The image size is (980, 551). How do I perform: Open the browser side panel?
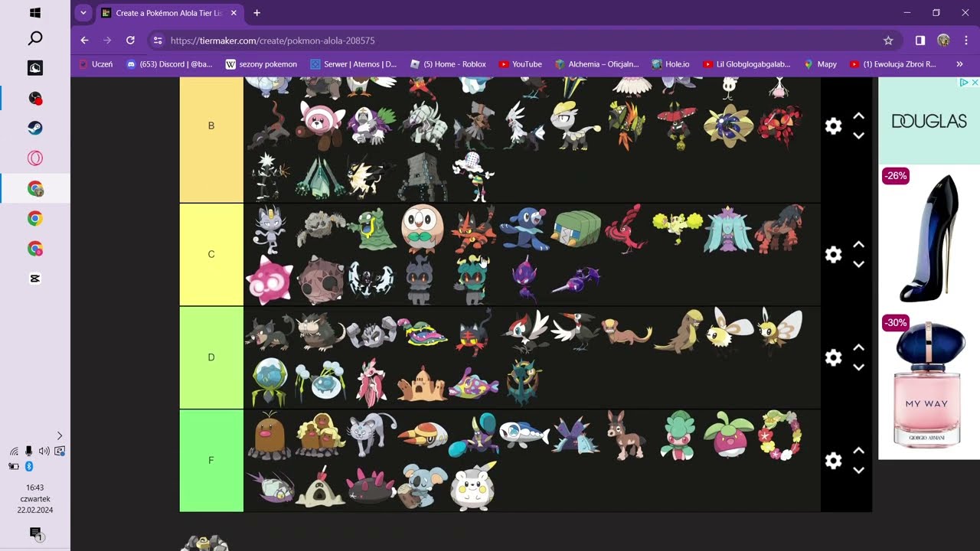point(920,41)
